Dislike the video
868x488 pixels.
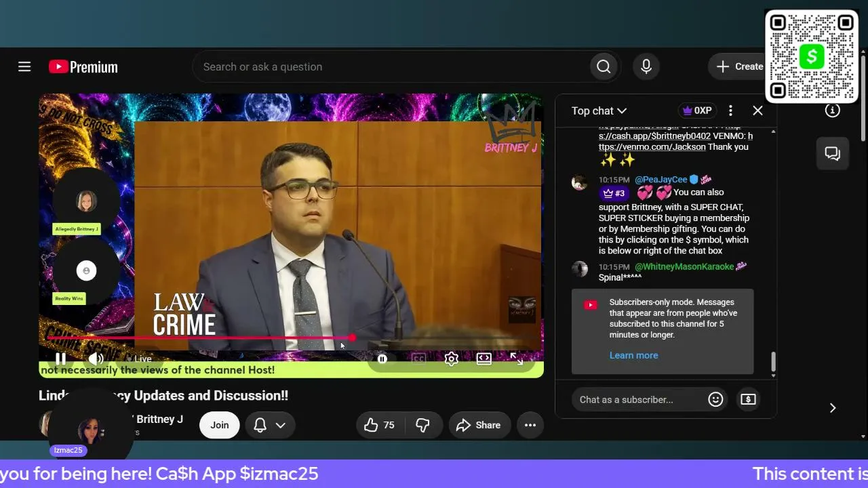coord(422,425)
